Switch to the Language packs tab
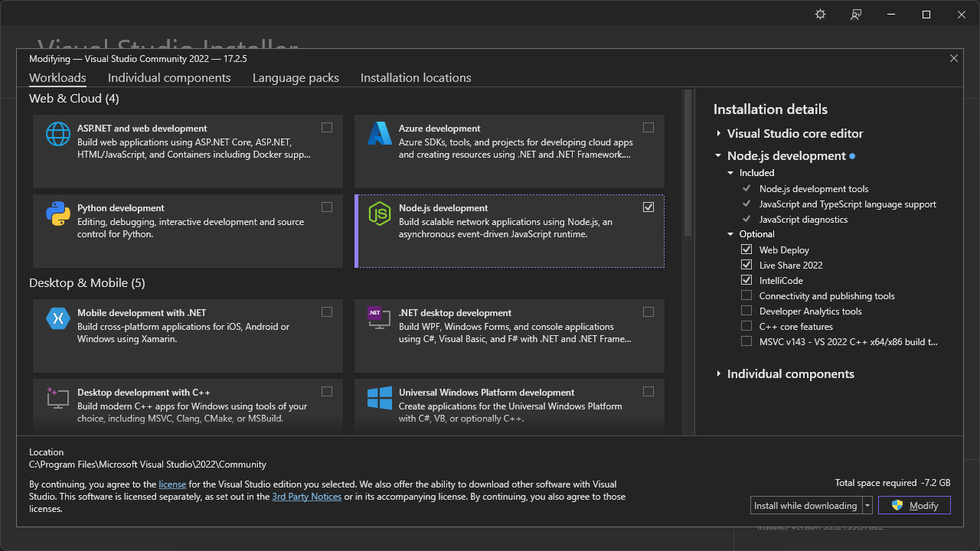Viewport: 980px width, 551px height. [296, 77]
